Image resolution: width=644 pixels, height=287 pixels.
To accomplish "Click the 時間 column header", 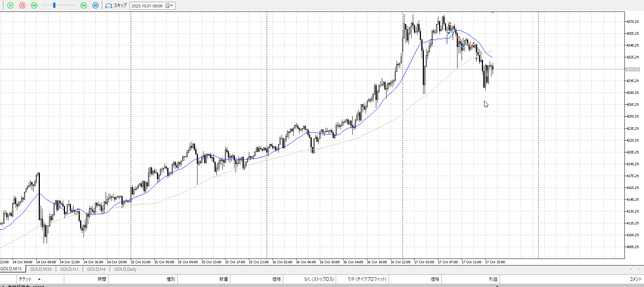I will click(x=102, y=279).
